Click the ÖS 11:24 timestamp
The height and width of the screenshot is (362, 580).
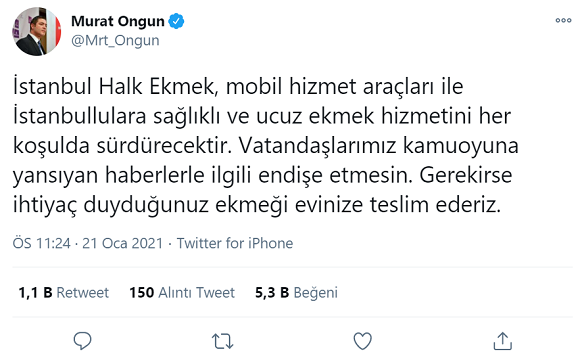coord(41,243)
